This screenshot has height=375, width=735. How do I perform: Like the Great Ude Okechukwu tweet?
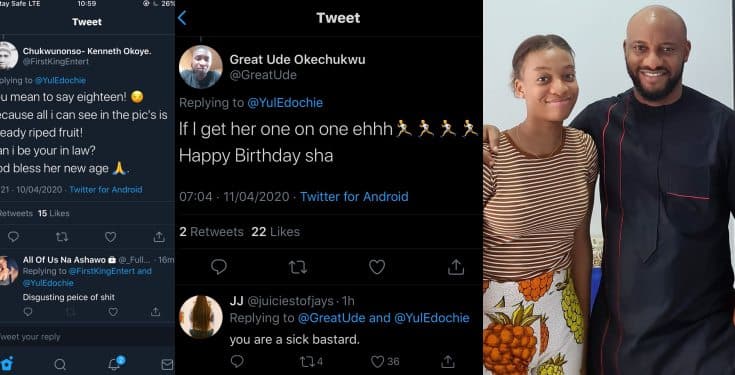(x=377, y=267)
